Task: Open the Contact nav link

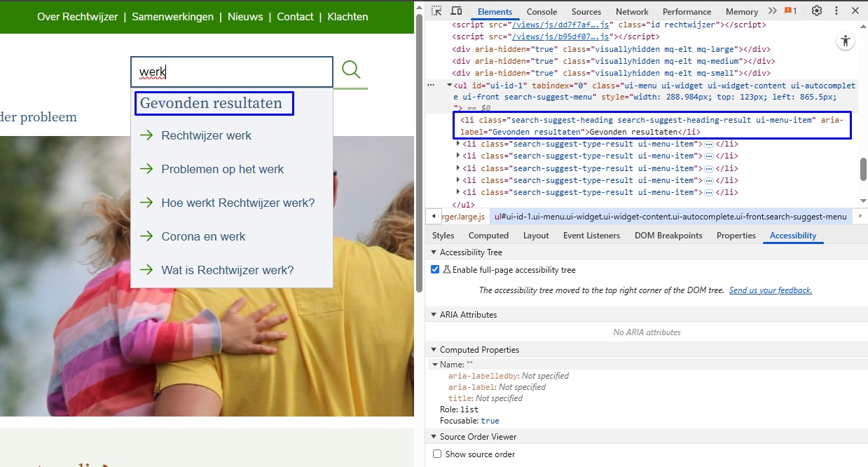Action: tap(295, 17)
